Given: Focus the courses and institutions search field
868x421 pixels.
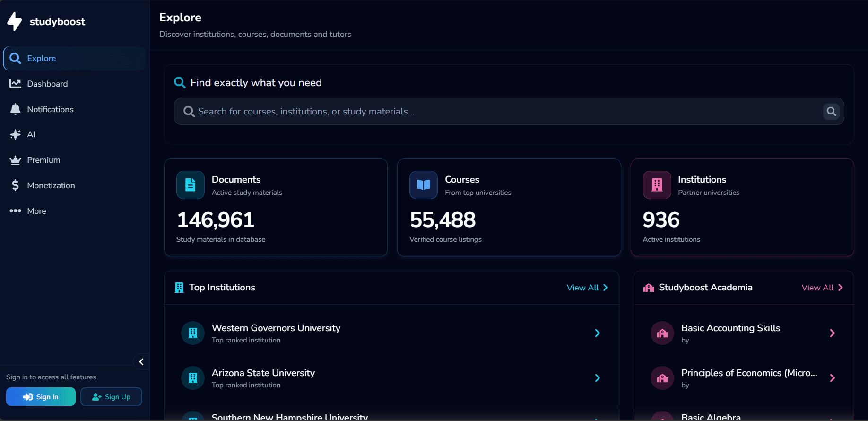Looking at the screenshot, I should pos(501,112).
